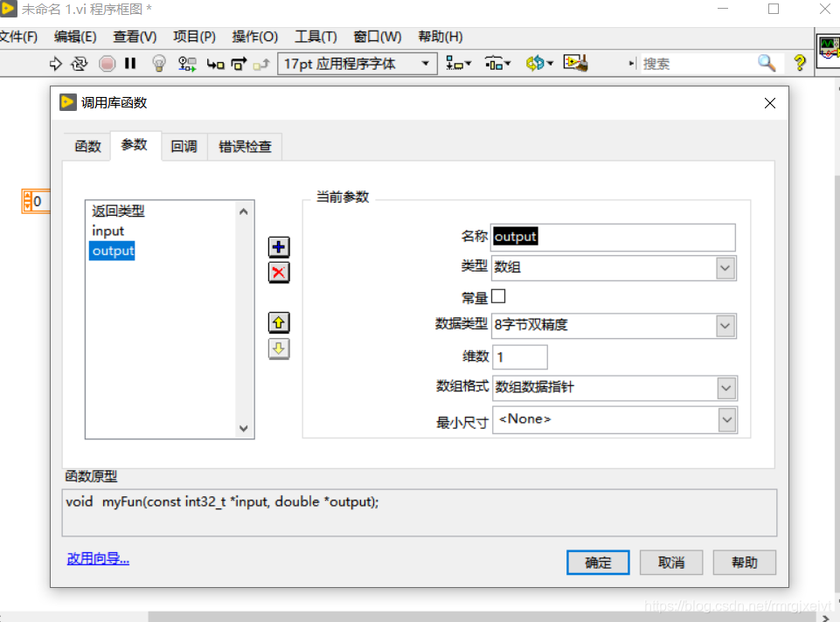840x622 pixels.
Task: Click the parameter list scroll down arrow
Action: pos(244,428)
